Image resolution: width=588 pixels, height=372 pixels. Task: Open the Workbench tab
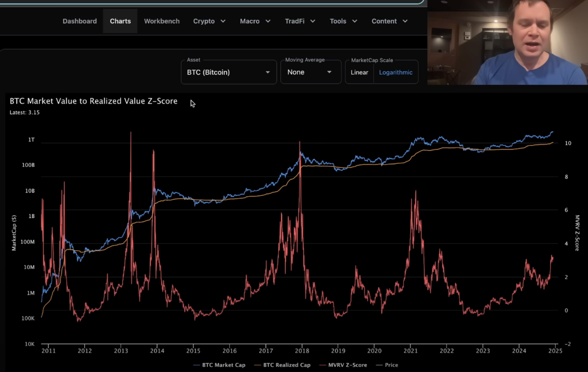pos(162,21)
